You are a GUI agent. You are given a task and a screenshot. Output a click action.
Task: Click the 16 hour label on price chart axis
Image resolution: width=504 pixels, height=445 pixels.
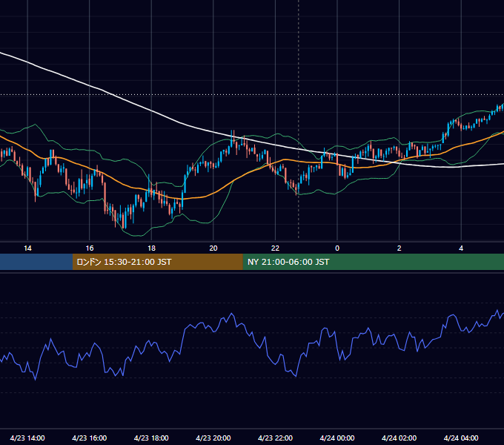90,248
